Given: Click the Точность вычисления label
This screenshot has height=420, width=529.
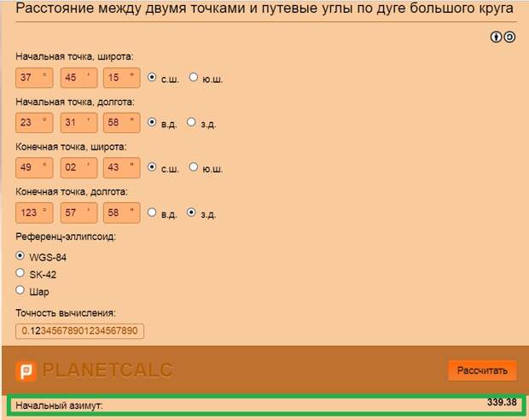Looking at the screenshot, I should [66, 313].
